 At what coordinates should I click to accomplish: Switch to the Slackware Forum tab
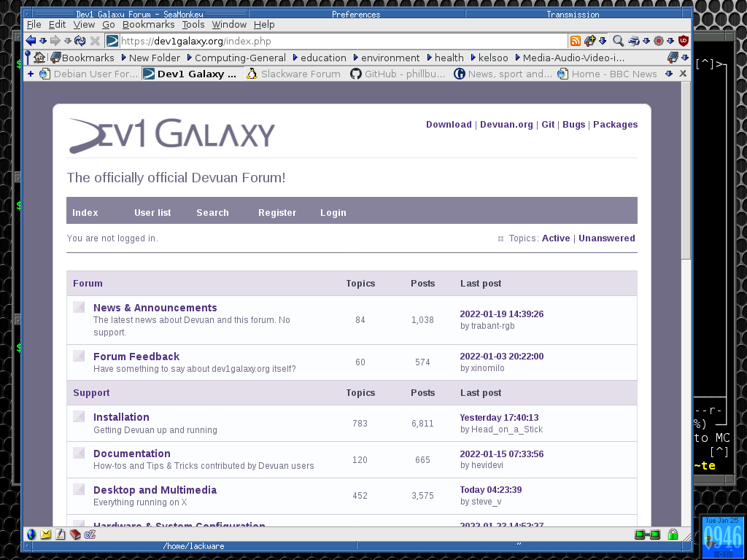point(295,74)
